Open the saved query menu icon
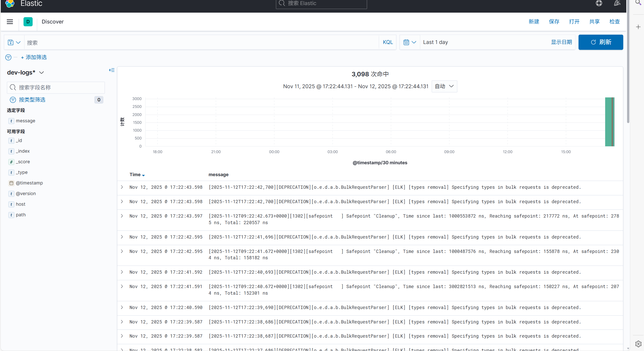The width and height of the screenshot is (644, 351). (14, 42)
